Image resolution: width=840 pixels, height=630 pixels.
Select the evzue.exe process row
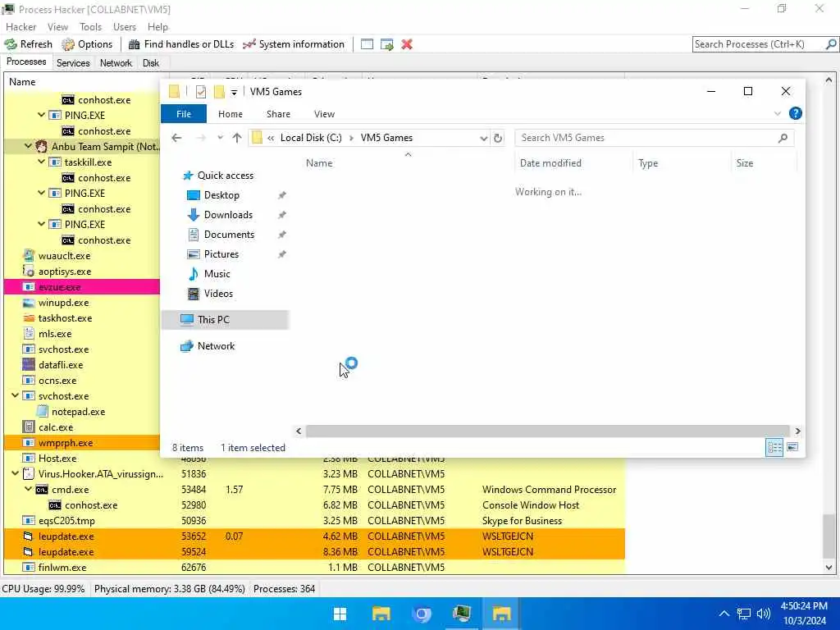coord(82,287)
